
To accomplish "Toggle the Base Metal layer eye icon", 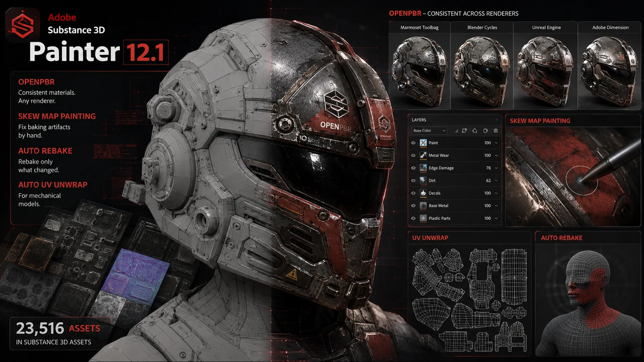I will 413,206.
